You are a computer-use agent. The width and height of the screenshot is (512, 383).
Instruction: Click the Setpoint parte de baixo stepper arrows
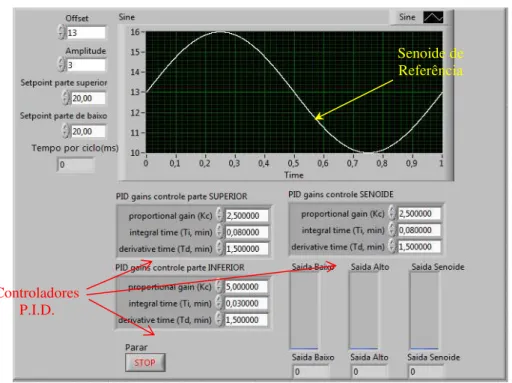(66, 130)
